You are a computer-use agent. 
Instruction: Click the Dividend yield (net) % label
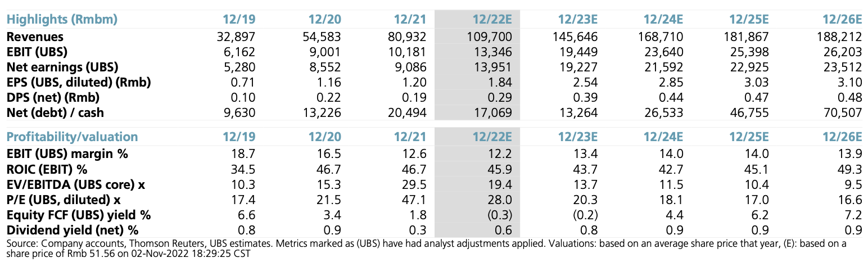coord(72,230)
